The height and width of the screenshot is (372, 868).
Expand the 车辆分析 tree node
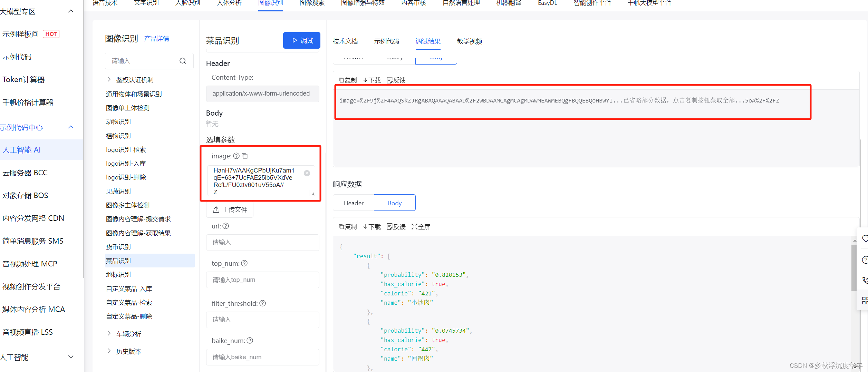click(109, 333)
